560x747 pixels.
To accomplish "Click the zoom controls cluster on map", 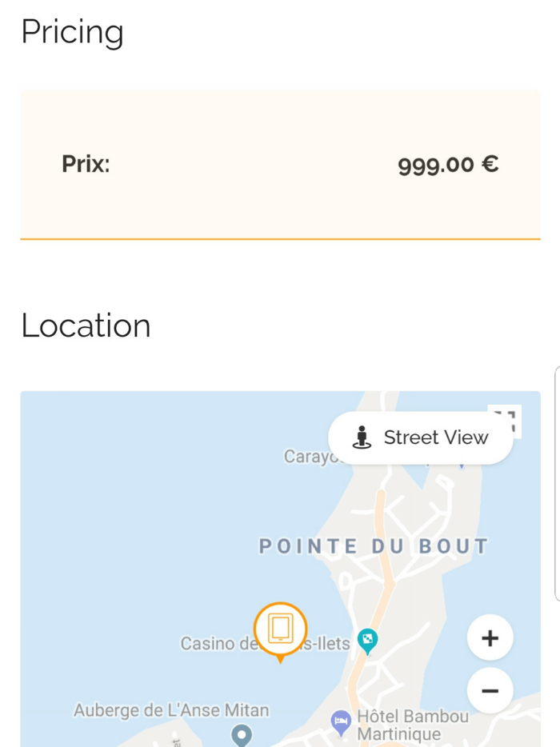I will 490,664.
